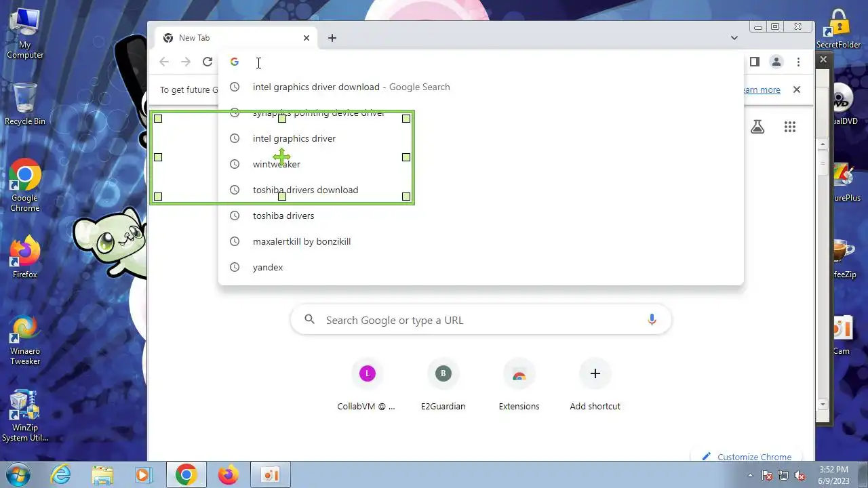This screenshot has height=488, width=868.
Task: Click the history icon beside 'toshiba drivers'
Action: (235, 216)
